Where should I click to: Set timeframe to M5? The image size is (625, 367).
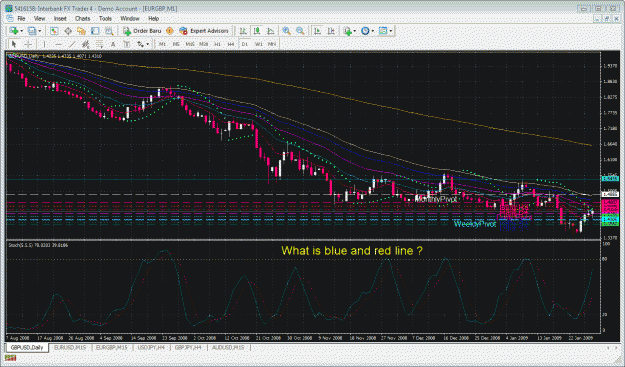176,44
